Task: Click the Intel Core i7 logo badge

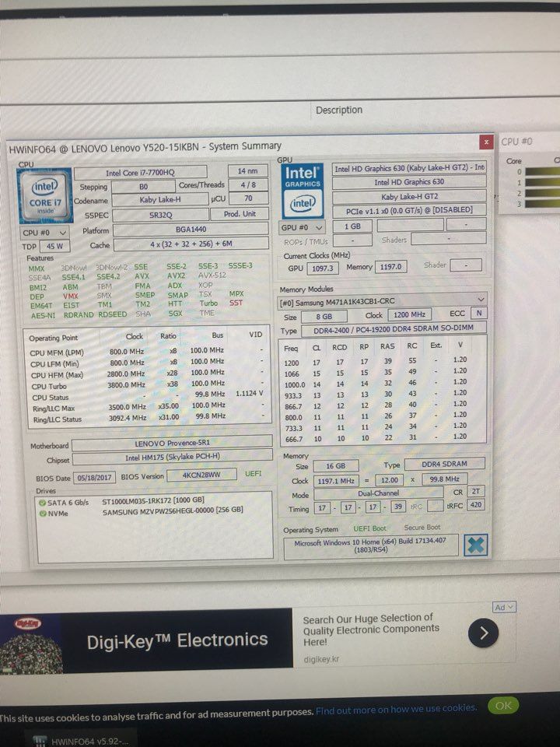Action: click(x=46, y=195)
